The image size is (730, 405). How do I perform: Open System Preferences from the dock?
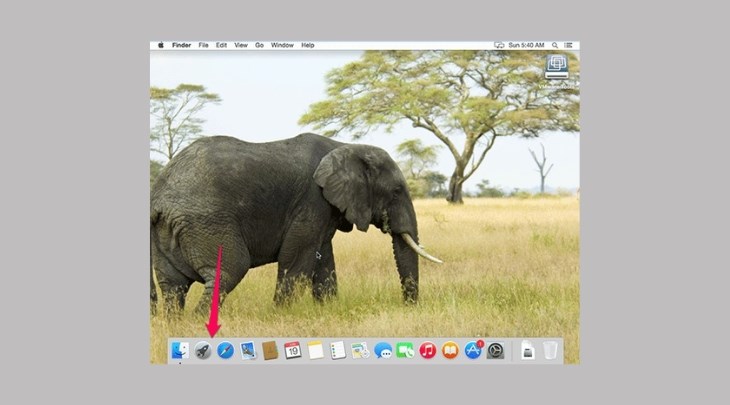tap(495, 351)
